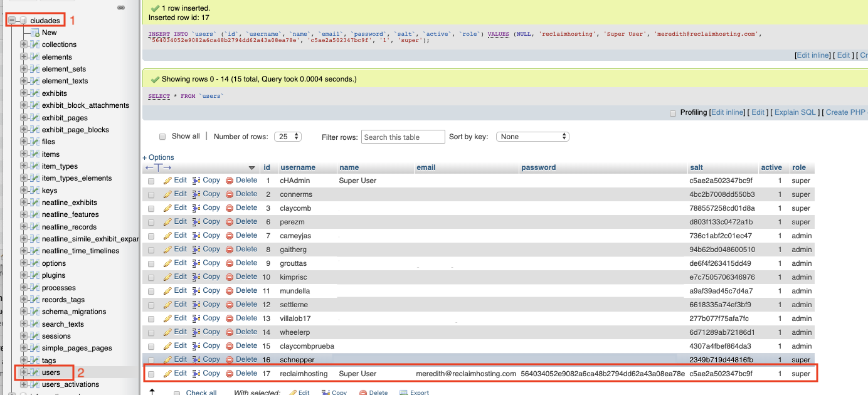The height and width of the screenshot is (395, 868).
Task: Click the full texts toggle arrows icon in header
Action: 158,167
